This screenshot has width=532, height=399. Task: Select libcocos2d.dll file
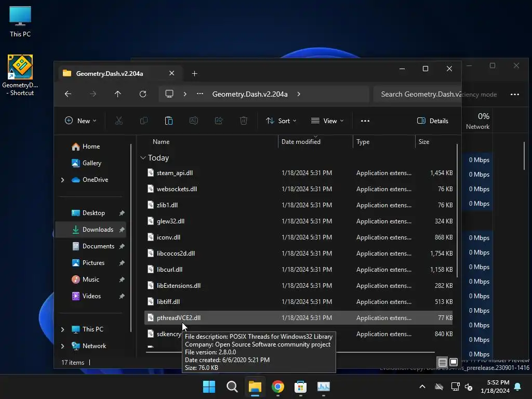[x=299, y=254]
